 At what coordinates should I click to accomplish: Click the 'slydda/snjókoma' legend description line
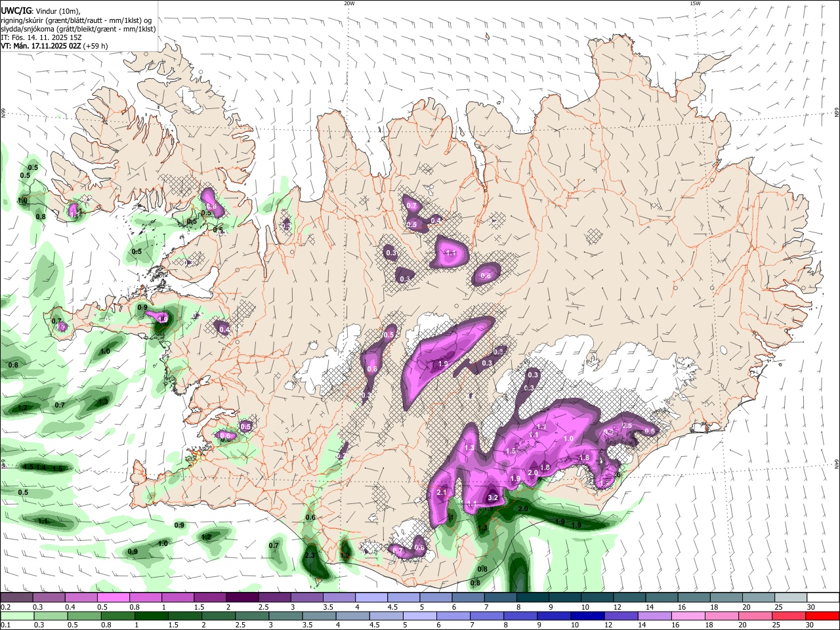78,29
